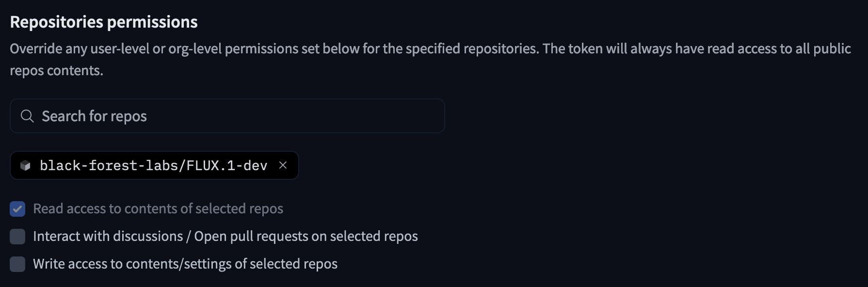Screen dimensions: 868x287
Task: Click the 'Search for repos' placeholder text
Action: [x=94, y=116]
